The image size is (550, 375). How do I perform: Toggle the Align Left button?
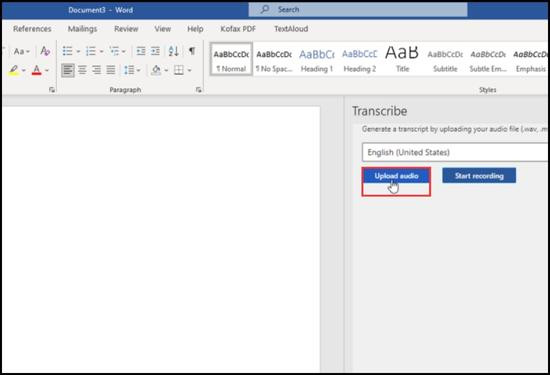point(68,70)
